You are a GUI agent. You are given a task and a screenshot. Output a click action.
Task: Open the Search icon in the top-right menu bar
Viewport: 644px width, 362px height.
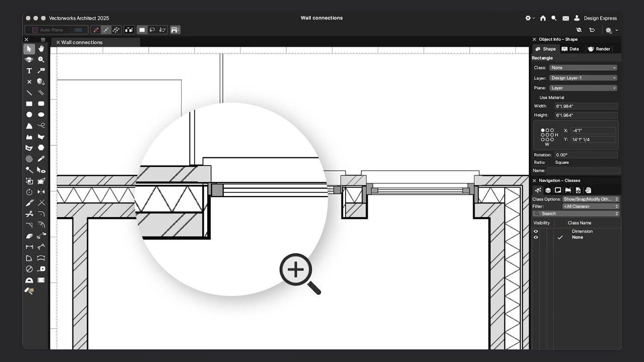tap(554, 18)
